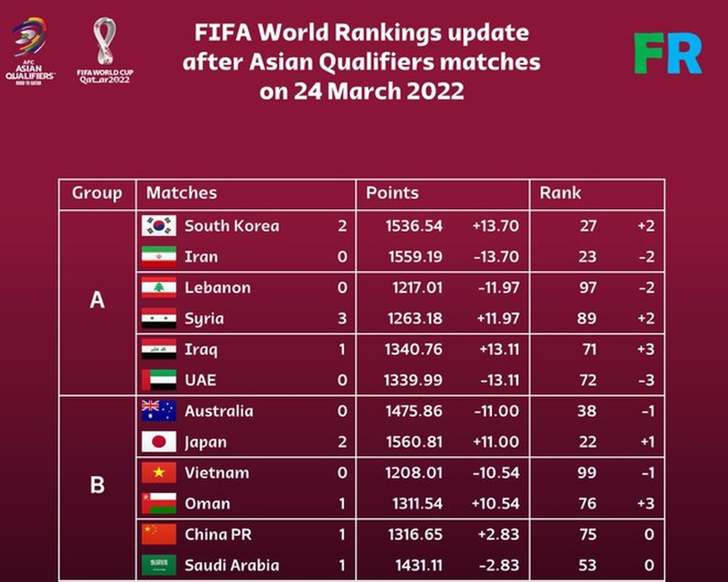Click the Lebanon flag icon
728x582 pixels.
click(159, 287)
